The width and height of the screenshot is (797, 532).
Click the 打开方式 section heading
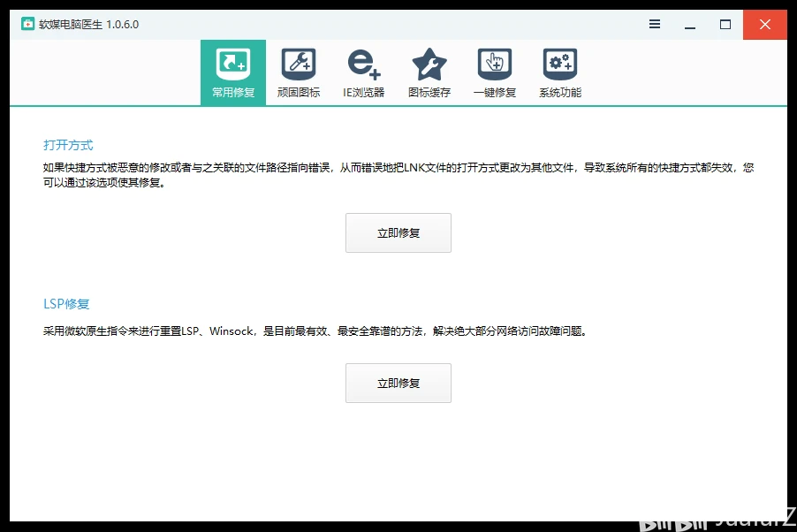pyautogui.click(x=68, y=145)
